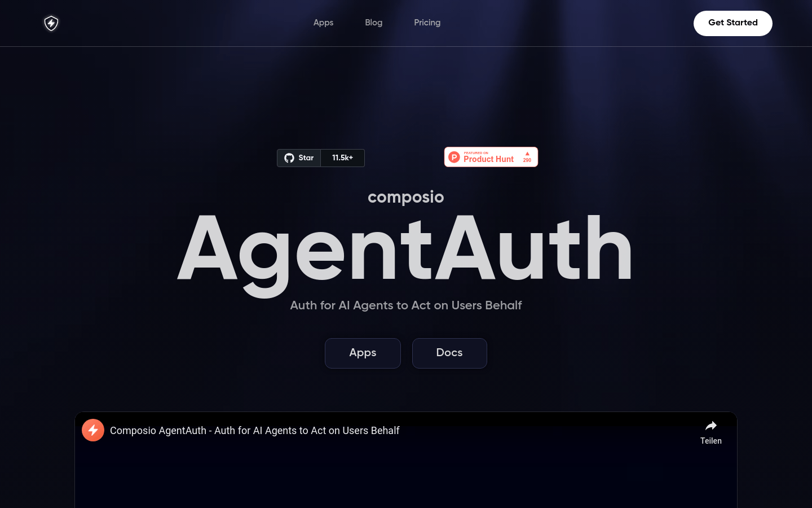The width and height of the screenshot is (812, 508).
Task: Click the GitHub octocat icon
Action: coord(289,158)
